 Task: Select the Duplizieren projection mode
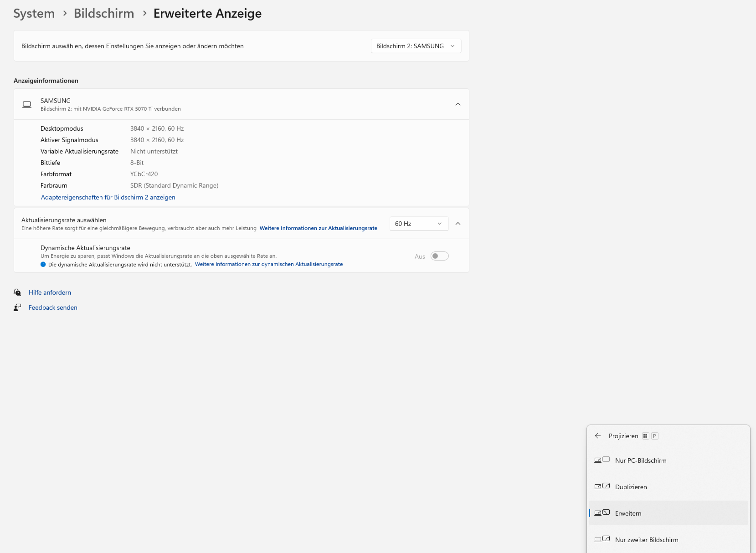click(631, 486)
